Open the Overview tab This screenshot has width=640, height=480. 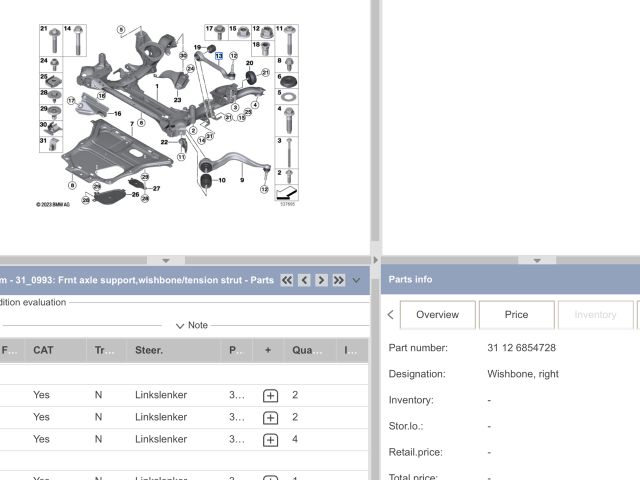(x=437, y=315)
